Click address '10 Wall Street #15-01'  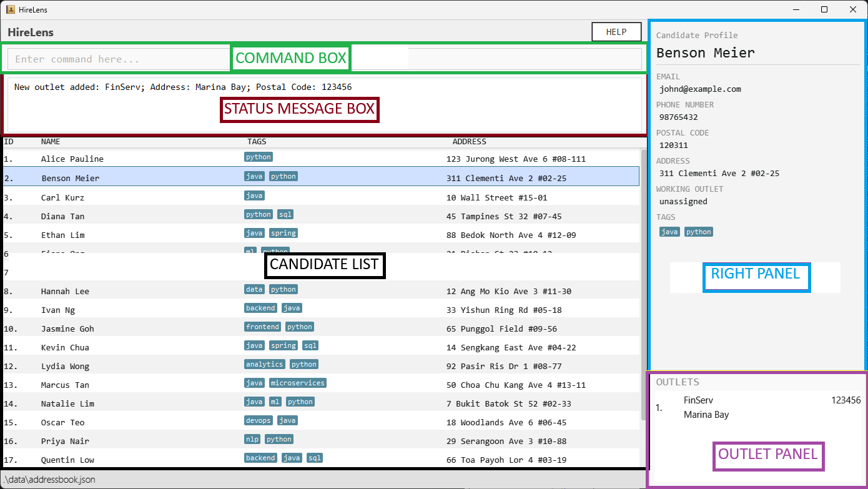coord(496,197)
